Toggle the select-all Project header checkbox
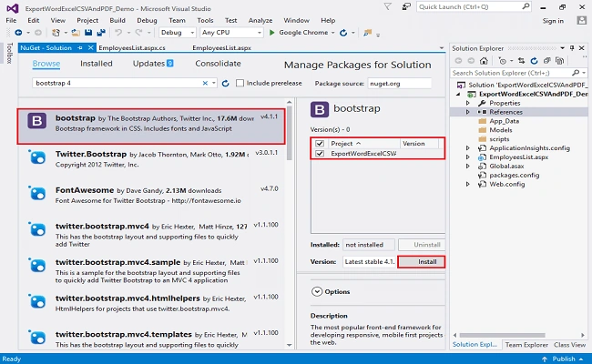This screenshot has height=364, width=592. [320, 144]
